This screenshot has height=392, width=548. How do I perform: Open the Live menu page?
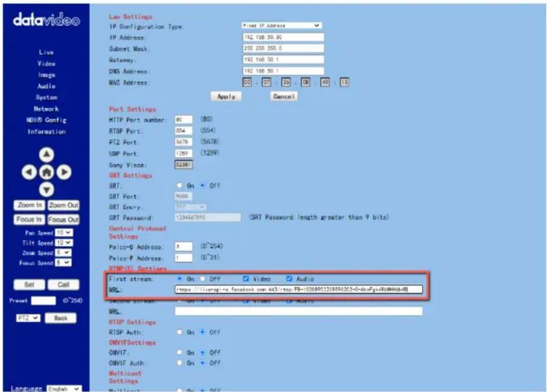click(x=46, y=52)
